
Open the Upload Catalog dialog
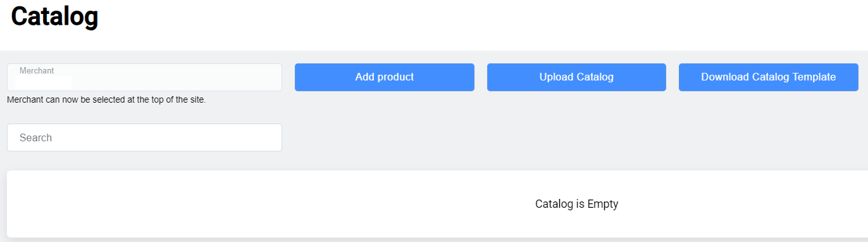click(x=576, y=77)
